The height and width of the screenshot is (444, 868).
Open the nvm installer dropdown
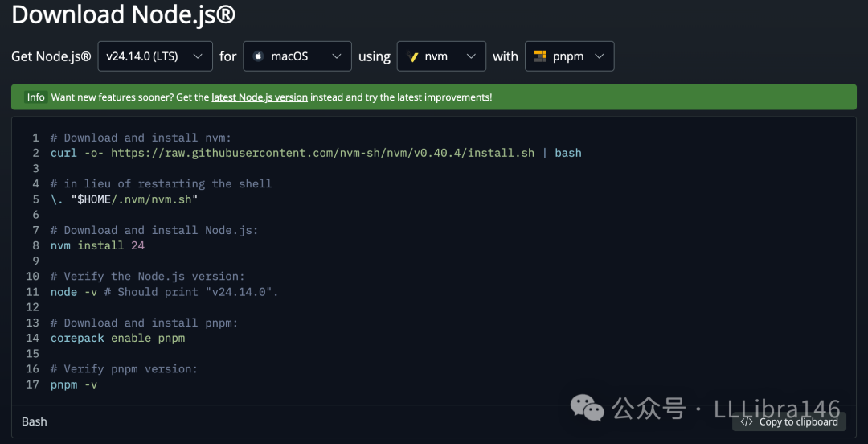pyautogui.click(x=441, y=56)
